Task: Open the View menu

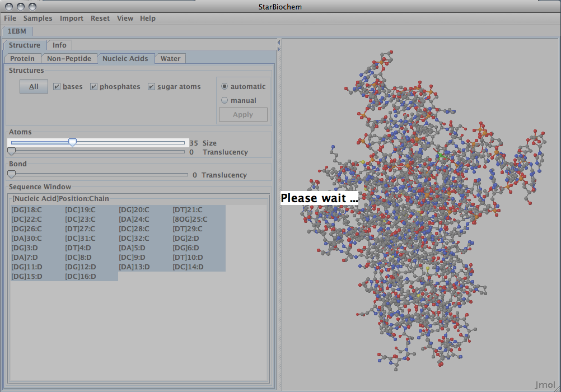Action: pos(125,18)
